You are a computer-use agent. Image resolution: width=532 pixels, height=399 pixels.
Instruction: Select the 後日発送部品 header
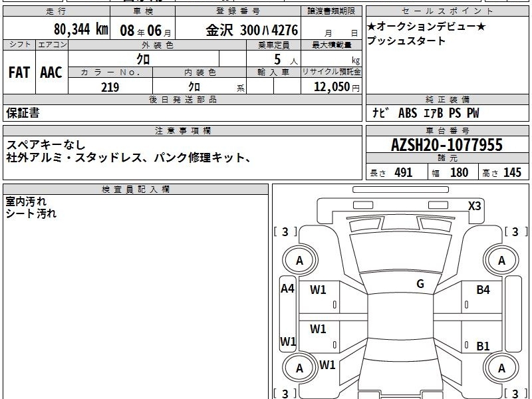182,99
